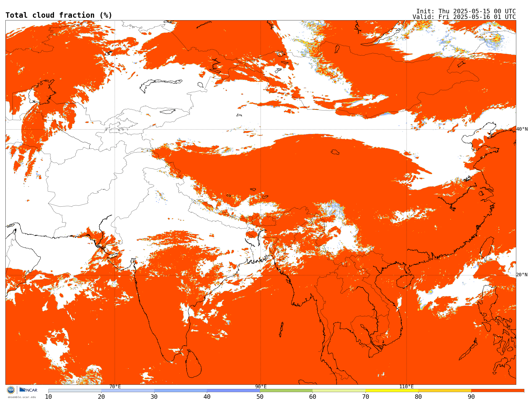Click the 90°E longitude label

(x=261, y=387)
